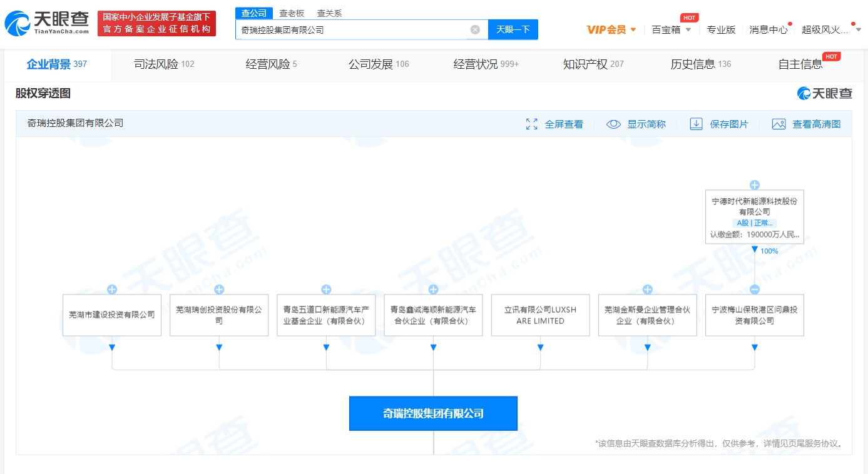The image size is (868, 474).
Task: Expand plus icon above 宁德时代新能源科技
Action: (755, 185)
